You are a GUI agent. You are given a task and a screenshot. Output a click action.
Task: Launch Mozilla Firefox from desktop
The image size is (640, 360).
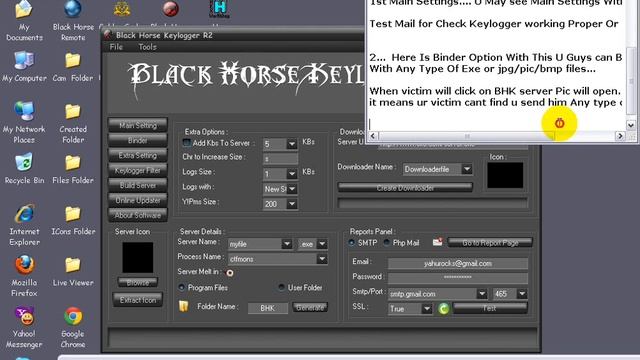(24, 276)
